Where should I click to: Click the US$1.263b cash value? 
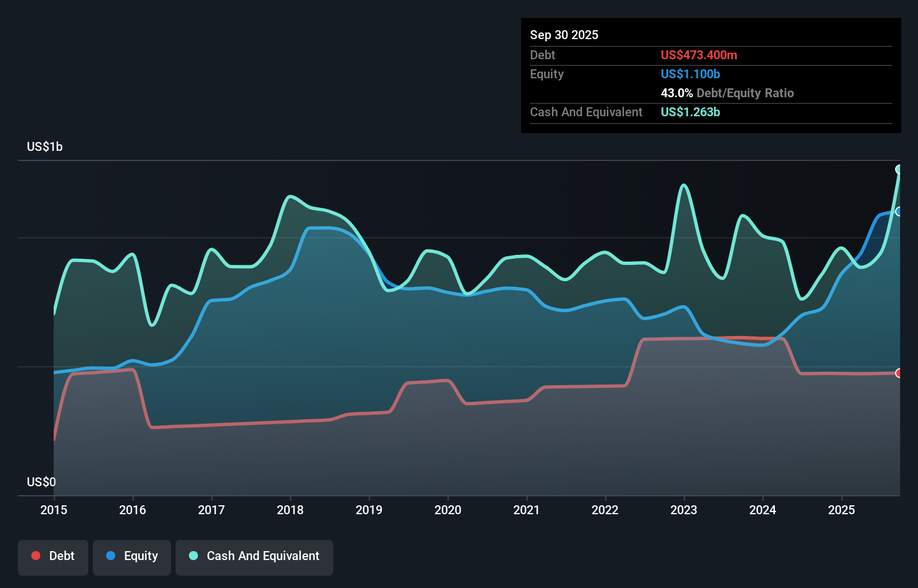point(690,112)
